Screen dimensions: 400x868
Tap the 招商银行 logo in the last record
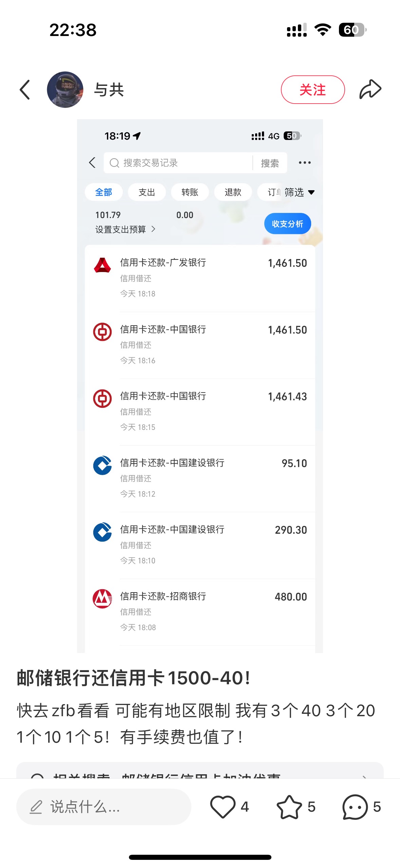pyautogui.click(x=102, y=599)
